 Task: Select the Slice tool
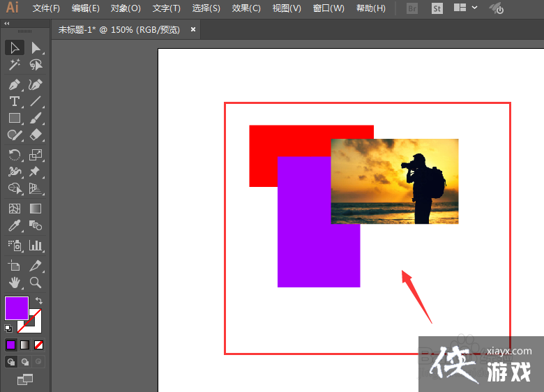click(x=36, y=266)
